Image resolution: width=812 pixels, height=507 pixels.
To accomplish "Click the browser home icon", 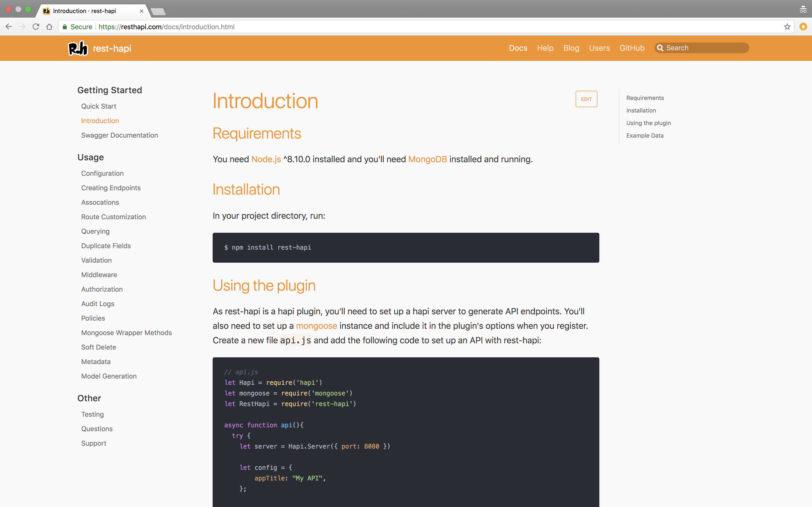I will (49, 27).
